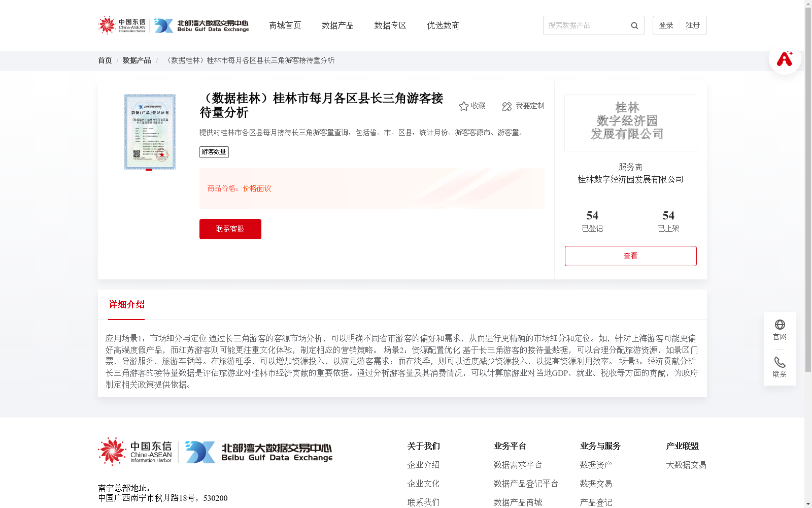Open 优选数商 navigation item
The width and height of the screenshot is (812, 508).
443,25
